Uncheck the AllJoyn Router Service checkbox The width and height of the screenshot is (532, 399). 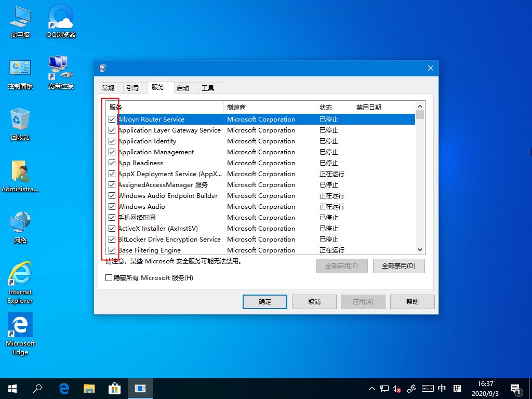tap(111, 119)
